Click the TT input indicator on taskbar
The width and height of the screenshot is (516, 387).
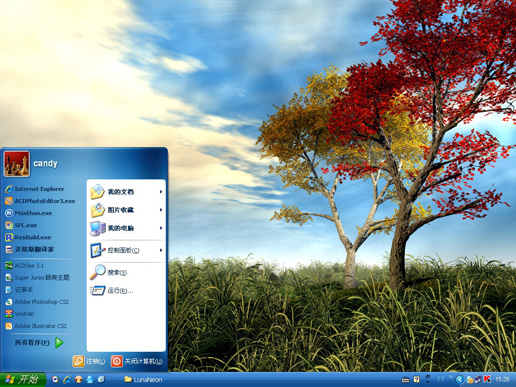point(441,379)
